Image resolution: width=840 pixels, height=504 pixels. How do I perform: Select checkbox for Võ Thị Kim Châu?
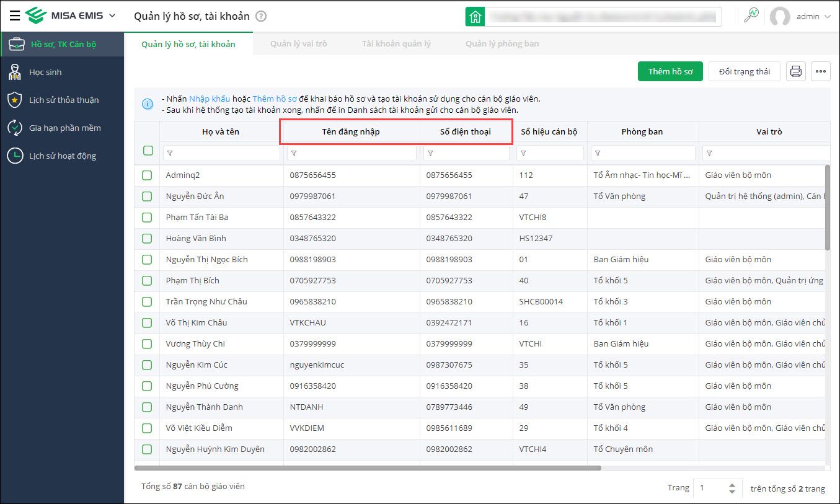coord(147,323)
